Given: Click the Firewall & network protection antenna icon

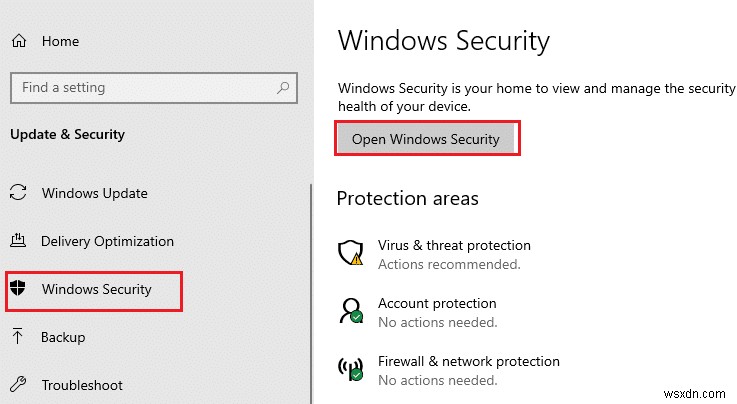Looking at the screenshot, I should (351, 369).
